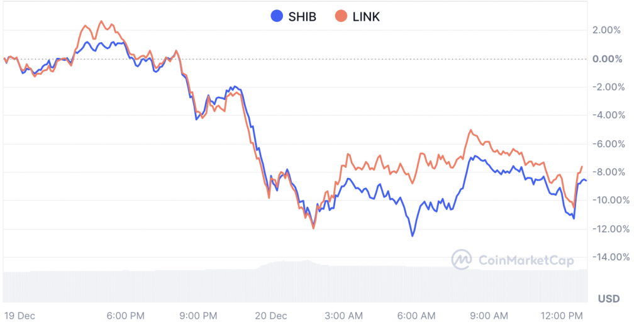
Task: Click the -14.00% y-axis label
Action: coord(611,257)
